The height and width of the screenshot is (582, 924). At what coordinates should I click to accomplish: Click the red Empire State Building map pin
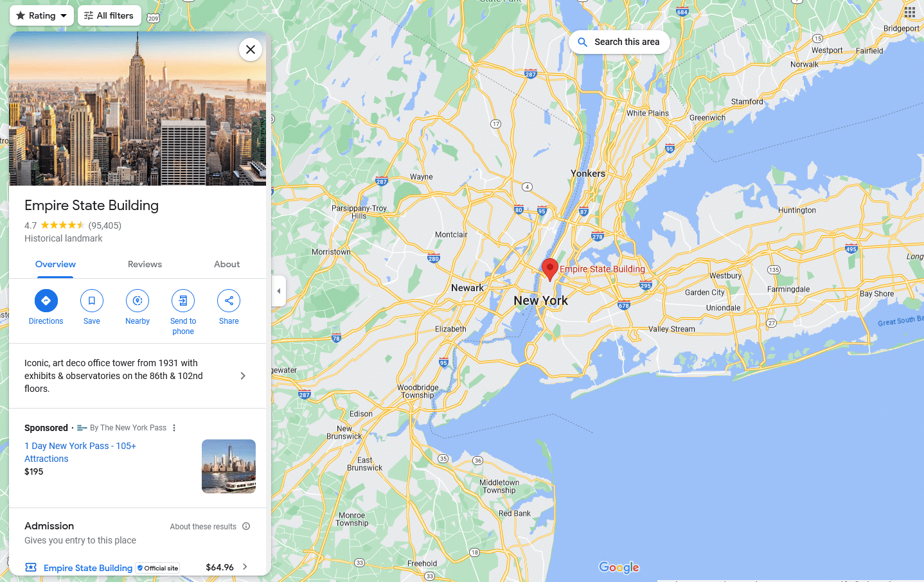coord(550,270)
